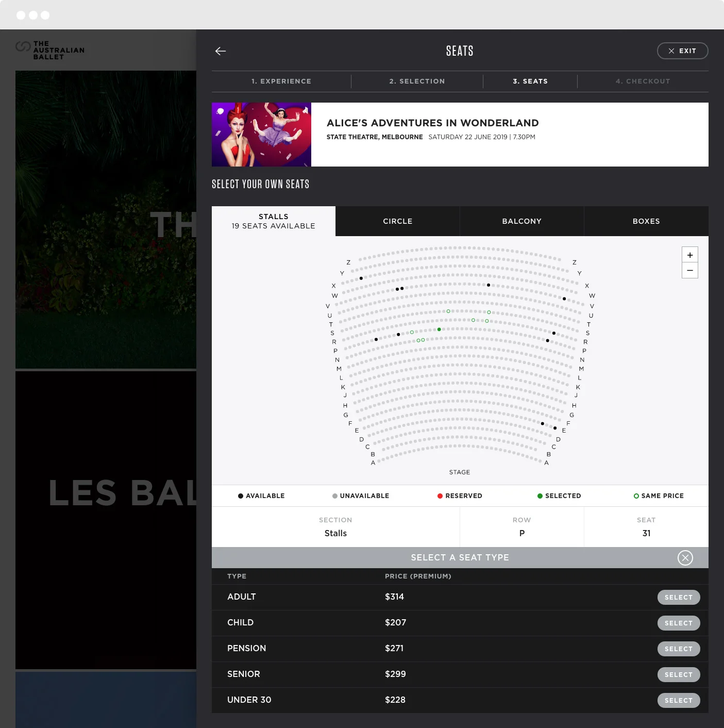Click the STAGE label on seat map
Image resolution: width=724 pixels, height=728 pixels.
point(460,472)
